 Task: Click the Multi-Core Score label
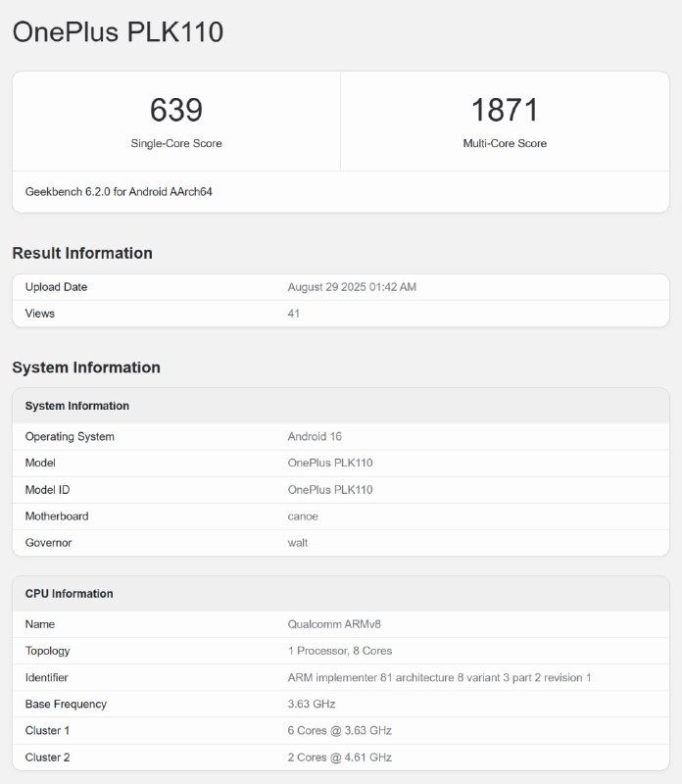pos(505,143)
